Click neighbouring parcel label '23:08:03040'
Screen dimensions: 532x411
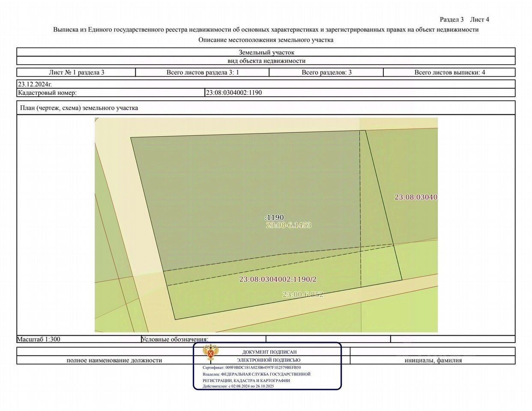pos(416,197)
